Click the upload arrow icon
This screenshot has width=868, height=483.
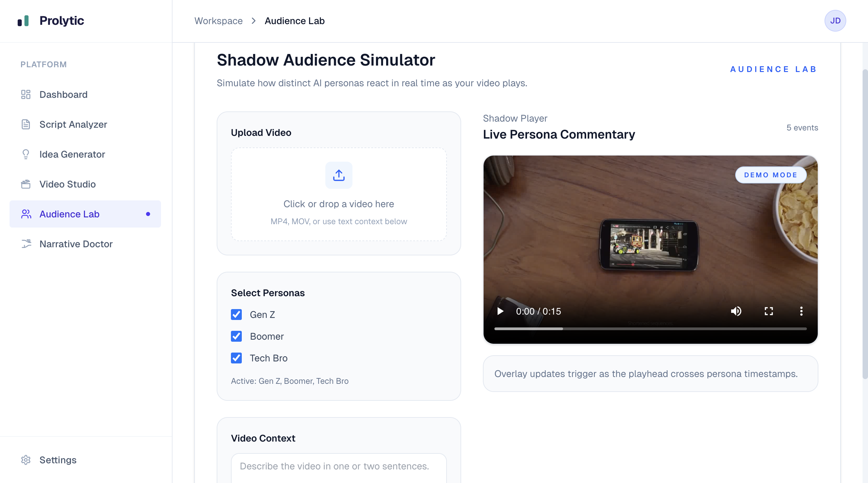339,175
